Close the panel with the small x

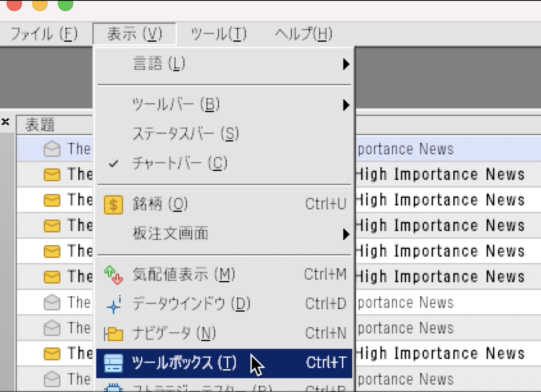[x=5, y=122]
